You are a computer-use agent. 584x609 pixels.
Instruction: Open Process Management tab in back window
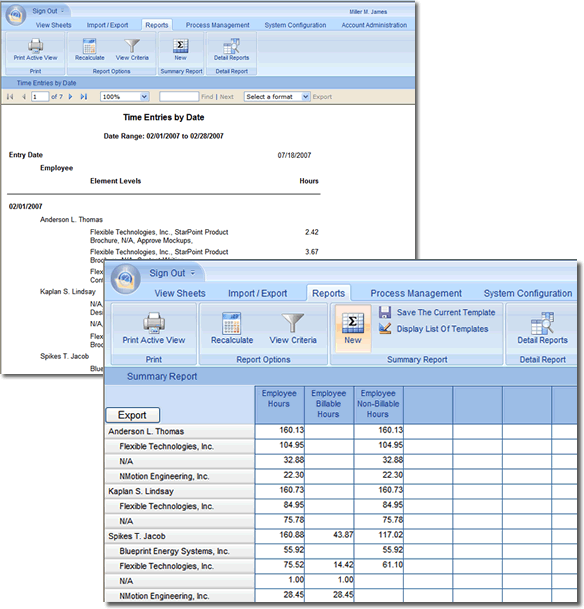click(x=217, y=25)
